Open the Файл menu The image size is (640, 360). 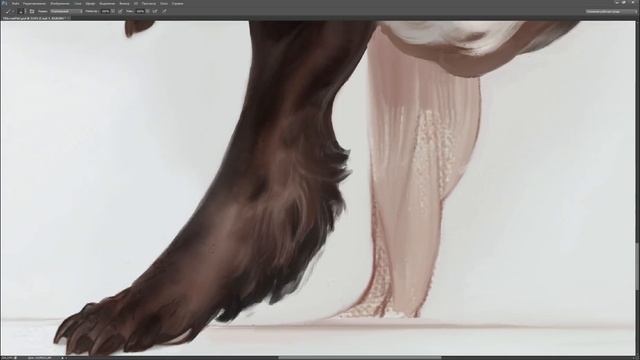(16, 4)
